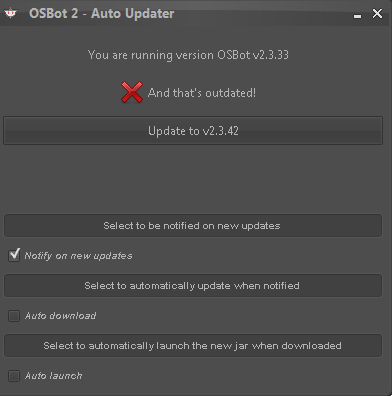
Task: Click Select to automatically update when notified
Action: (193, 286)
